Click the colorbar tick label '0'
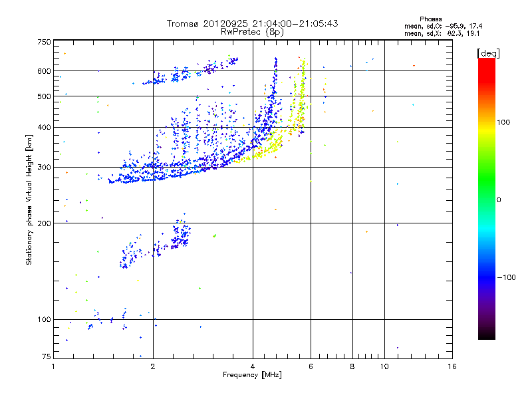This screenshot has height=399, width=532. [x=499, y=200]
